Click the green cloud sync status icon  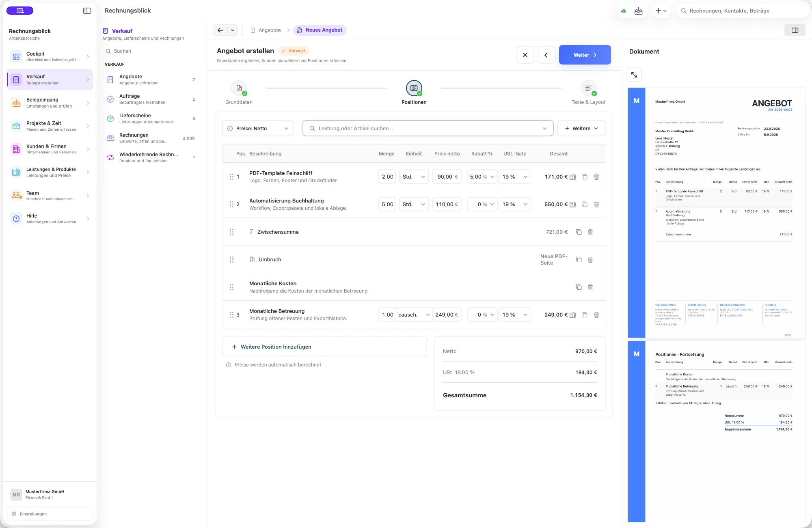click(624, 11)
